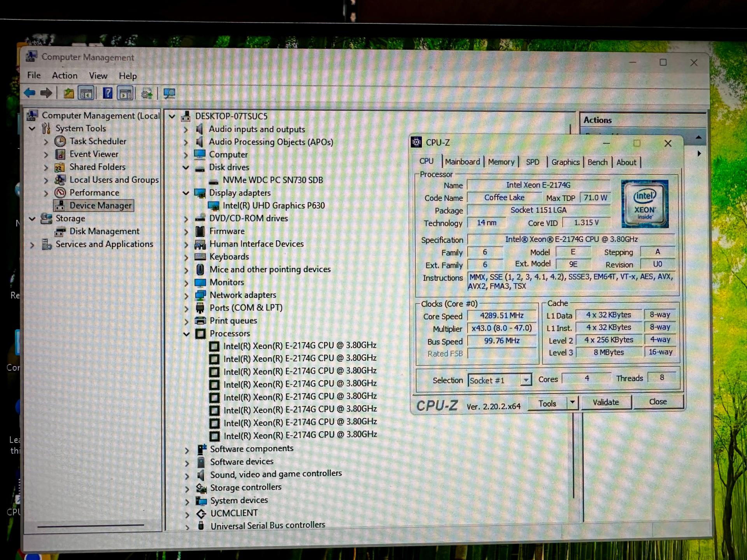
Task: Open the blue Help question mark icon
Action: (107, 93)
